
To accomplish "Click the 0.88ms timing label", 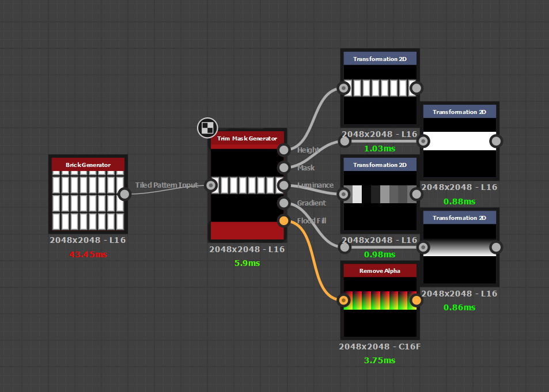I will 459,201.
